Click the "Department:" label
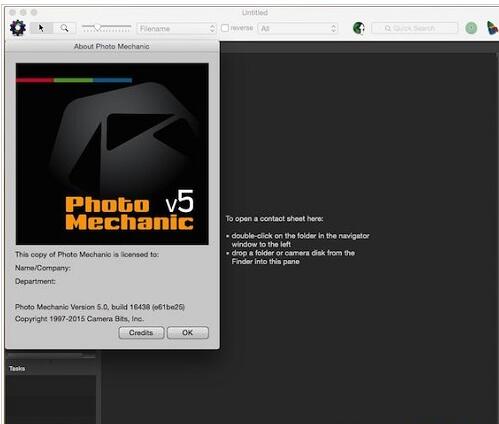 pyautogui.click(x=35, y=281)
